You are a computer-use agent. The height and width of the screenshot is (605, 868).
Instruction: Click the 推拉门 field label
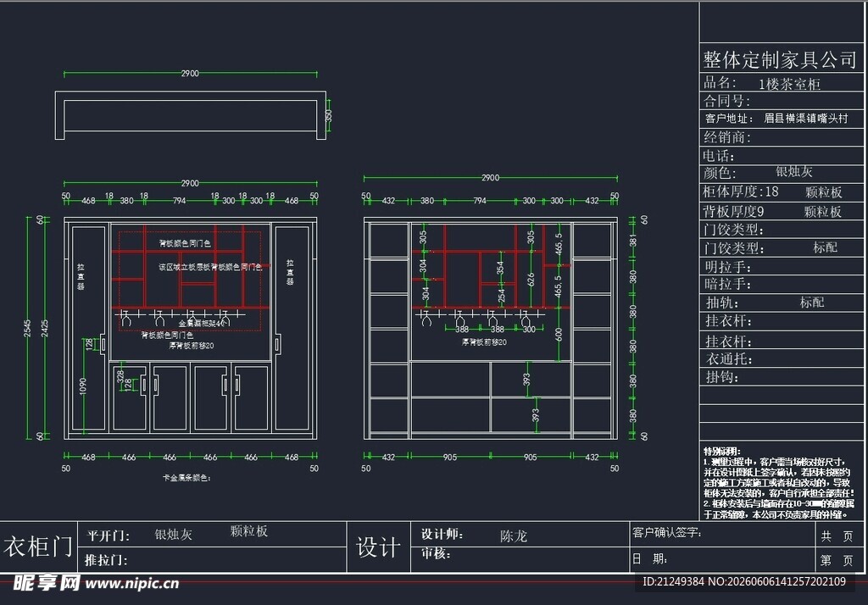[106, 560]
